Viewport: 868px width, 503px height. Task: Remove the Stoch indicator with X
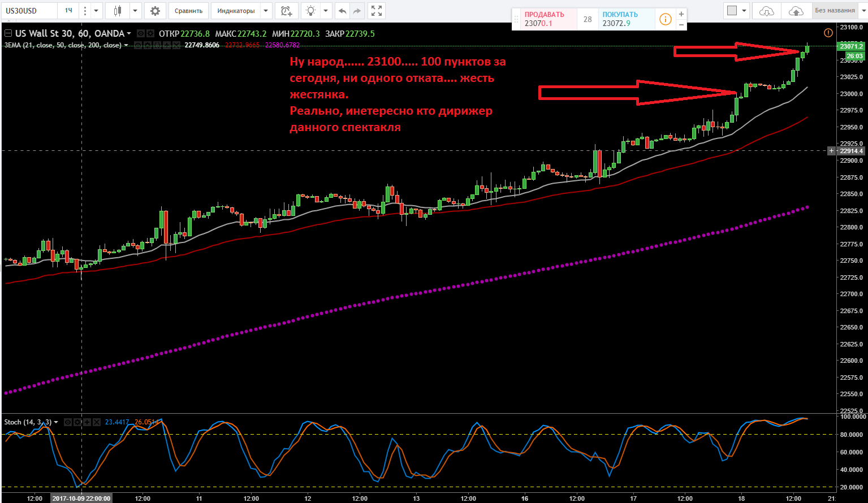click(x=96, y=422)
